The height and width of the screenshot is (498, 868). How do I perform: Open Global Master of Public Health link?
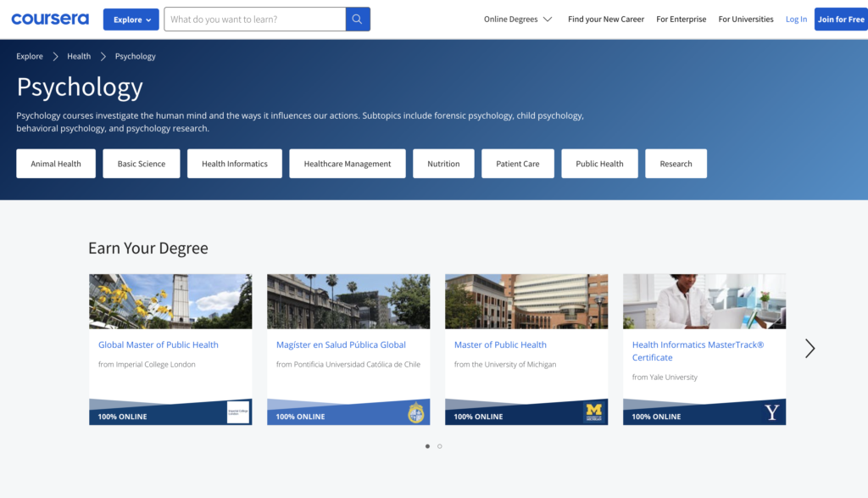tap(159, 344)
